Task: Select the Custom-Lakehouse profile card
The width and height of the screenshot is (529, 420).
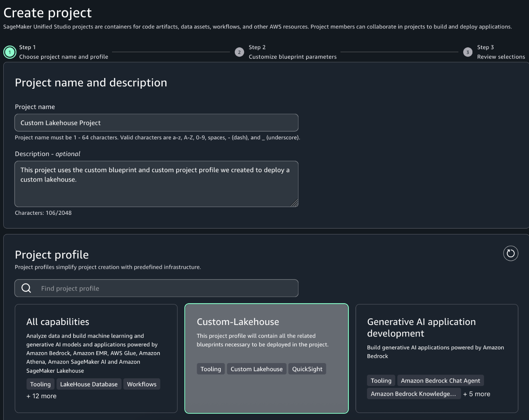Action: [x=267, y=358]
